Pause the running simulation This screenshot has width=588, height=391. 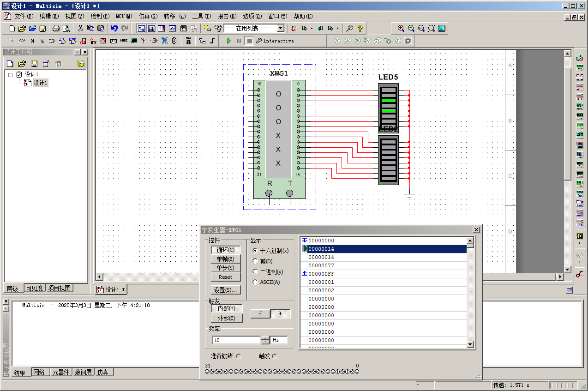pyautogui.click(x=239, y=41)
